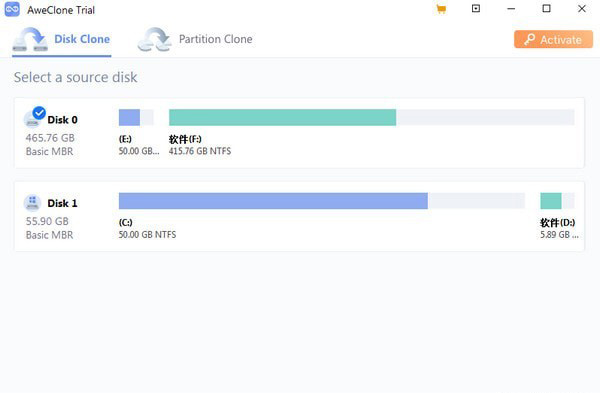Click the Disk Clone drives icon
This screenshot has height=393, width=600.
(30, 39)
